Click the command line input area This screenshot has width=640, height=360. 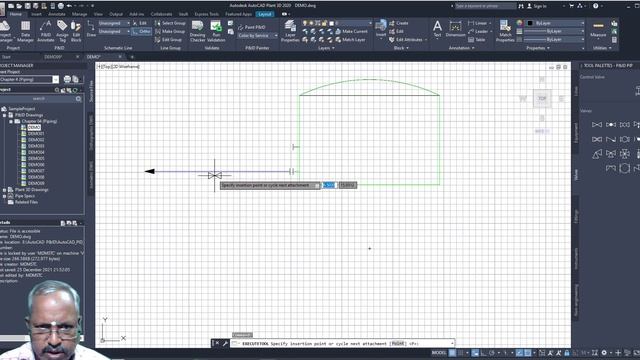[x=342, y=344]
